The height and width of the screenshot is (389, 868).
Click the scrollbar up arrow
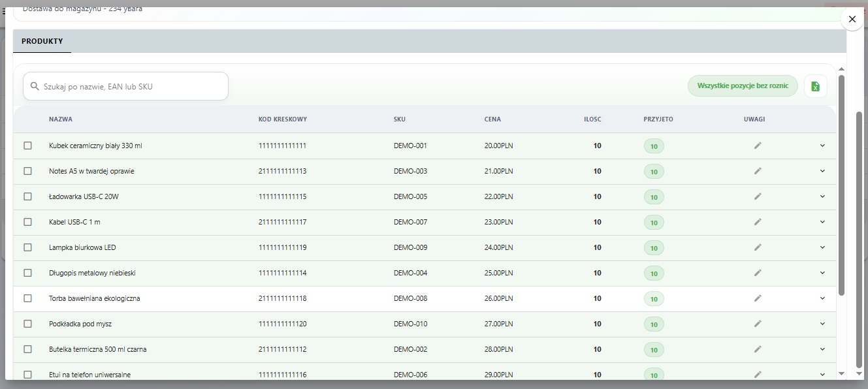[x=841, y=69]
